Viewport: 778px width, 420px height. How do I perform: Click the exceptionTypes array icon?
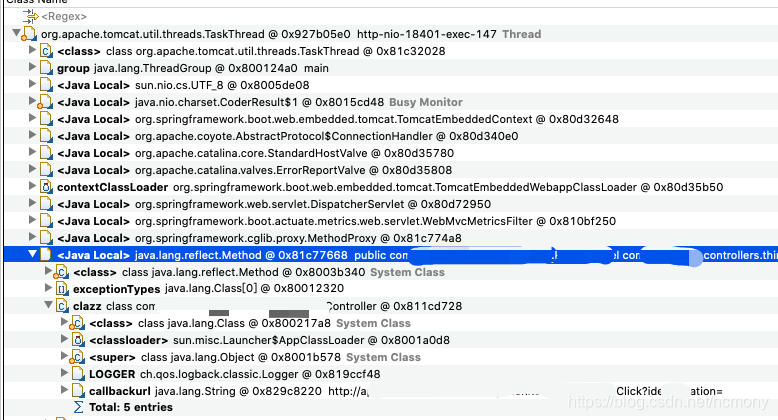pos(62,289)
